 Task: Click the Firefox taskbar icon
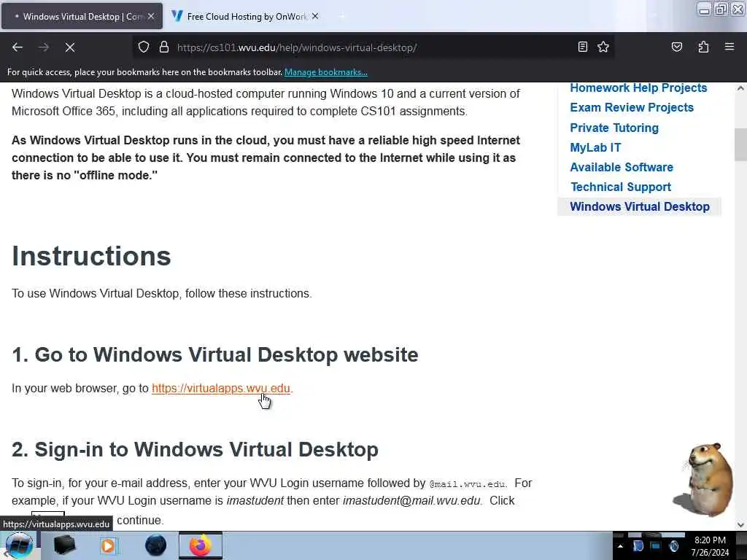(201, 545)
